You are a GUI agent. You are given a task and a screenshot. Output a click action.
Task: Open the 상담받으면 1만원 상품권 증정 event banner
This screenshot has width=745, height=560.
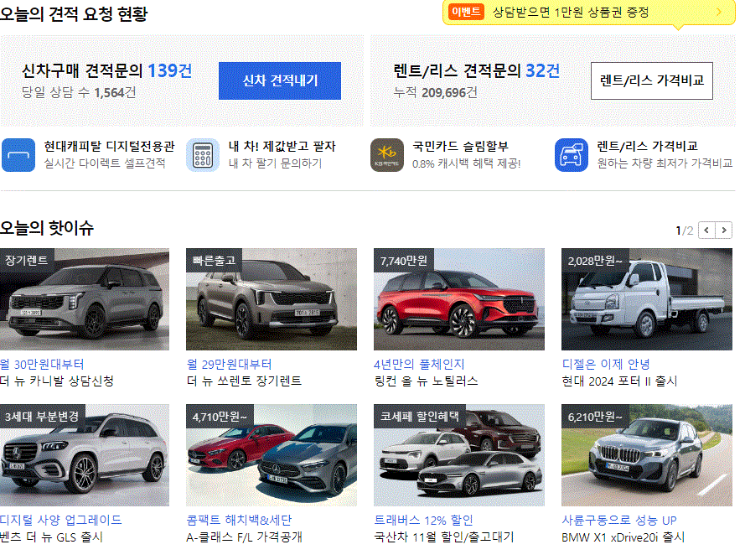[588, 13]
